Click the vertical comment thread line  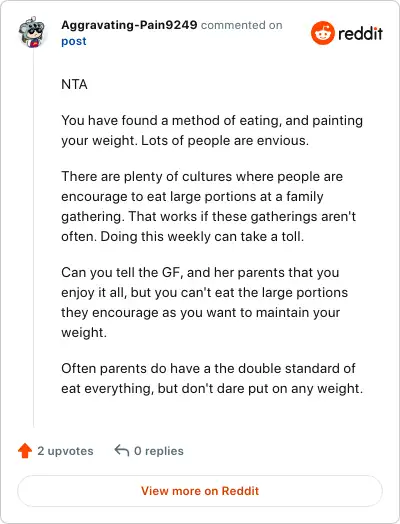click(33, 238)
